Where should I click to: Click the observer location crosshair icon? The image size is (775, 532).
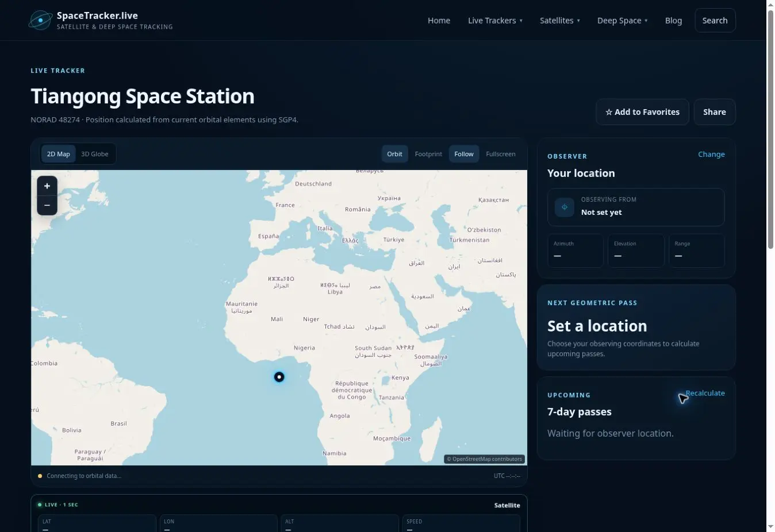coord(565,207)
